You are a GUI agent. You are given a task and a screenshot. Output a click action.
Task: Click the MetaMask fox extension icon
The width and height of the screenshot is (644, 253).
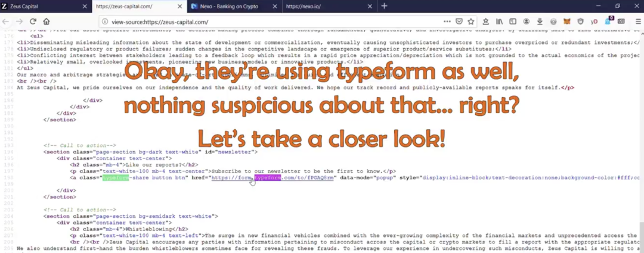tap(567, 21)
